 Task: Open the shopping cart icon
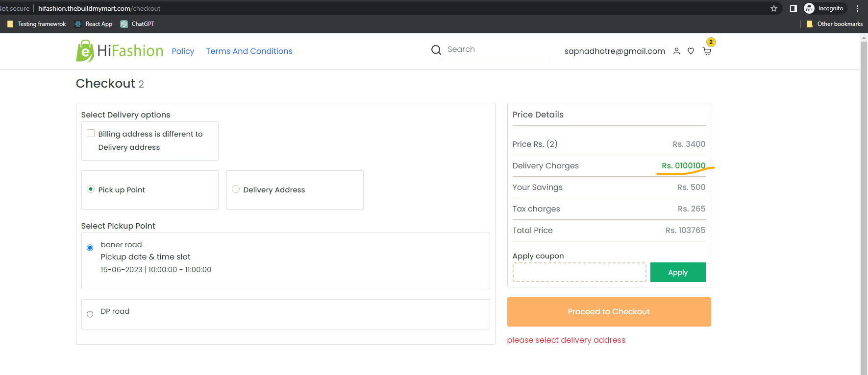tap(707, 51)
